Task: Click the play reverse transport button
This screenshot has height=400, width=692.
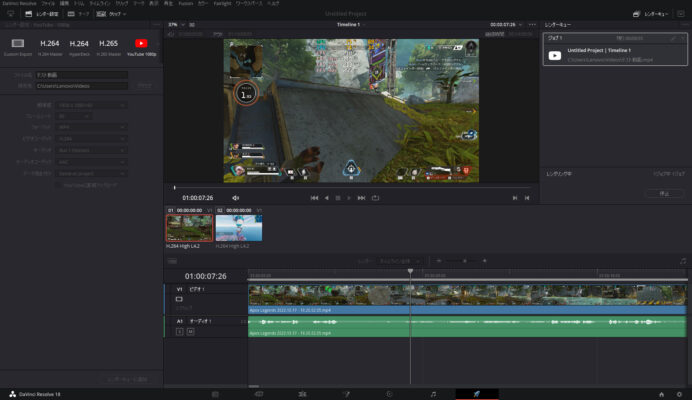Action: click(327, 198)
